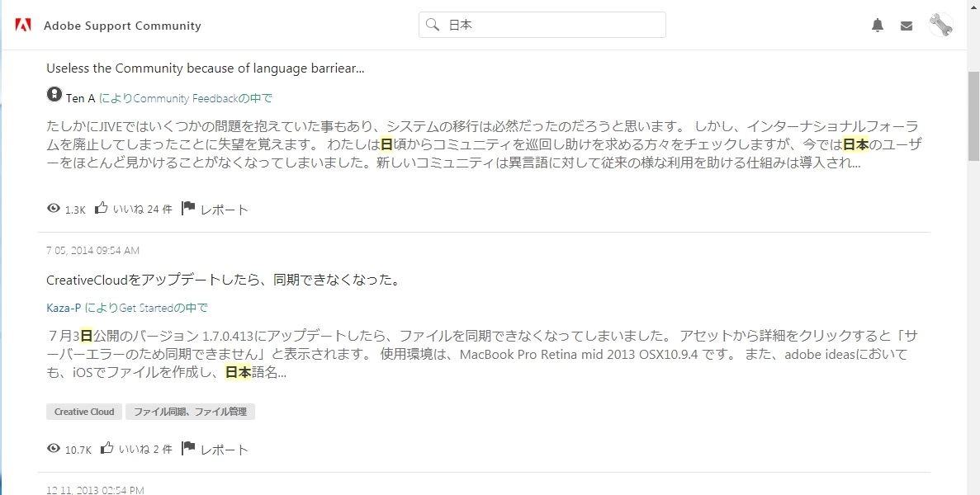Screen dimensions: 980x495
Task: Go to the Community Feedback board
Action: coord(186,98)
